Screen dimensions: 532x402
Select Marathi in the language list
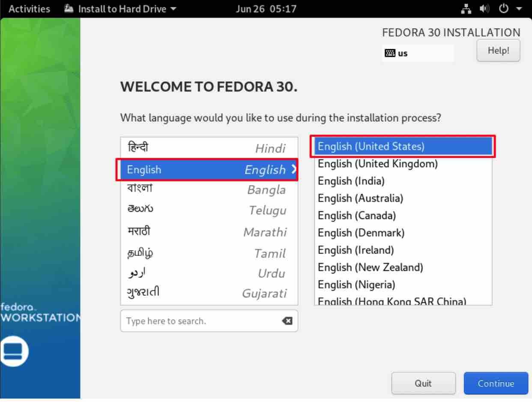pyautogui.click(x=209, y=231)
